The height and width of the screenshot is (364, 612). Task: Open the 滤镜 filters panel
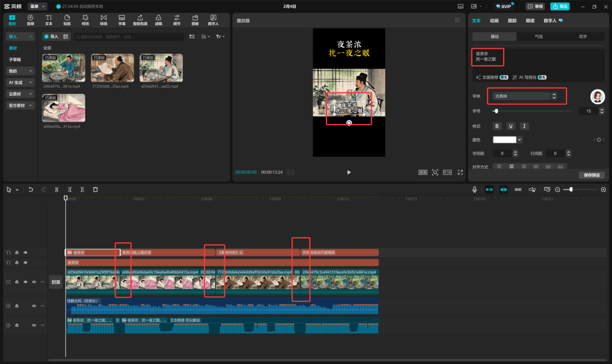[159, 20]
